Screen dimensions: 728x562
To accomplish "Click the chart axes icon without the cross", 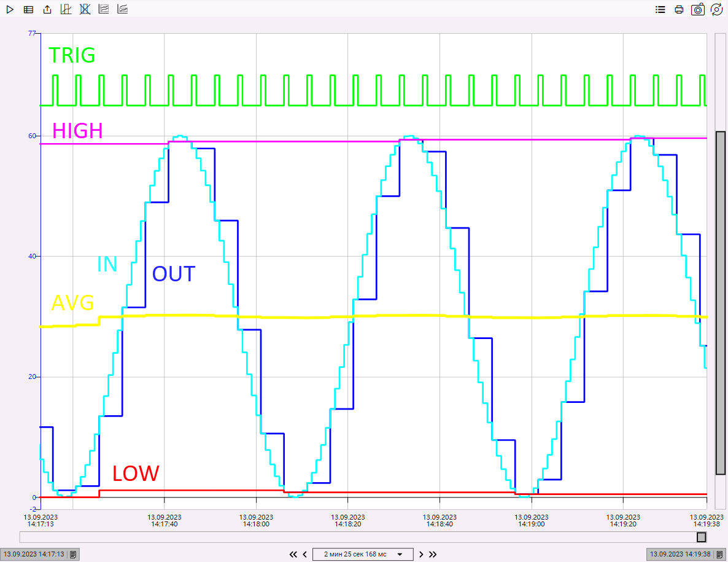I will tap(66, 10).
